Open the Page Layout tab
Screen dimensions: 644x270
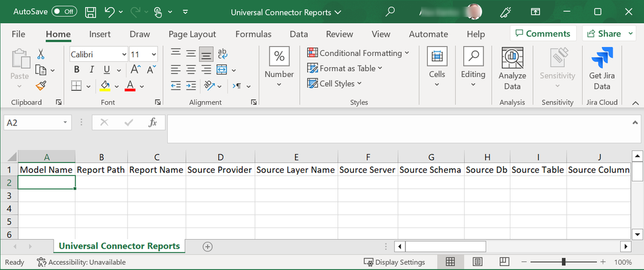(x=192, y=34)
